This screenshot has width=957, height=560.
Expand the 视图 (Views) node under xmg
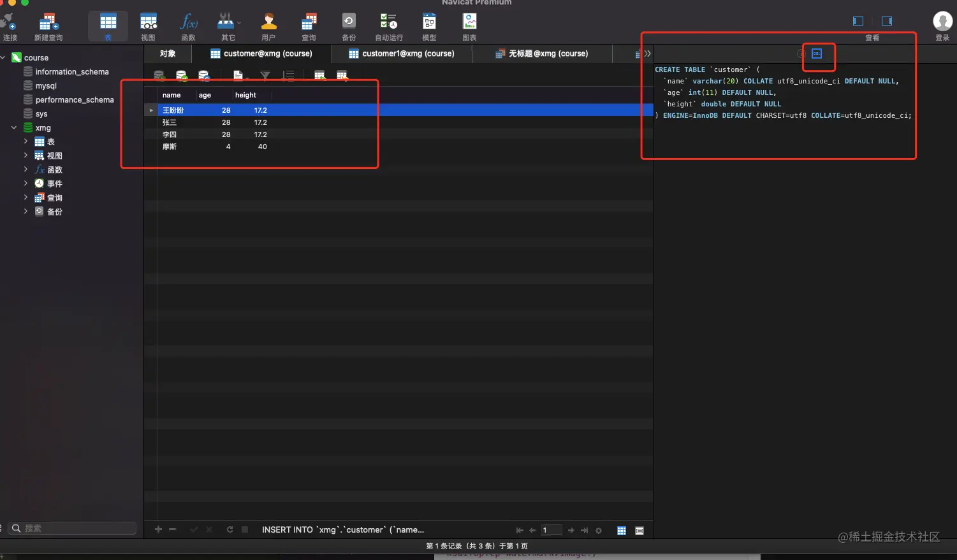click(26, 155)
